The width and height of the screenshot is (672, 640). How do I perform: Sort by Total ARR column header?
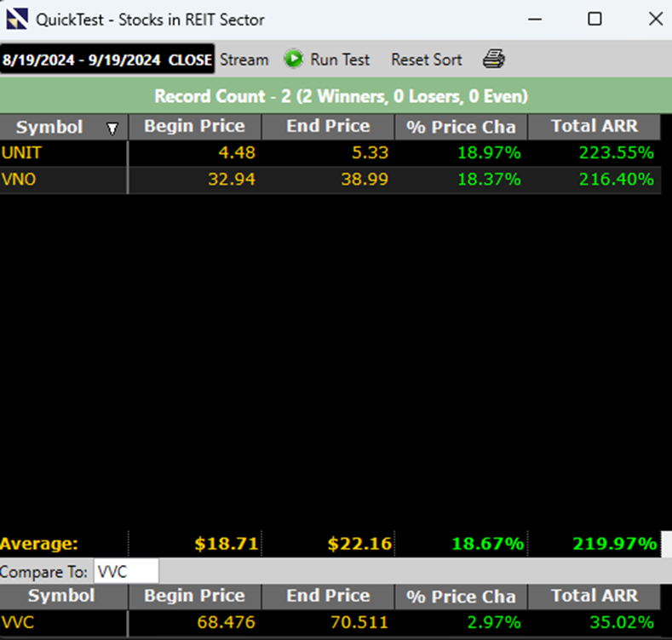tap(594, 127)
